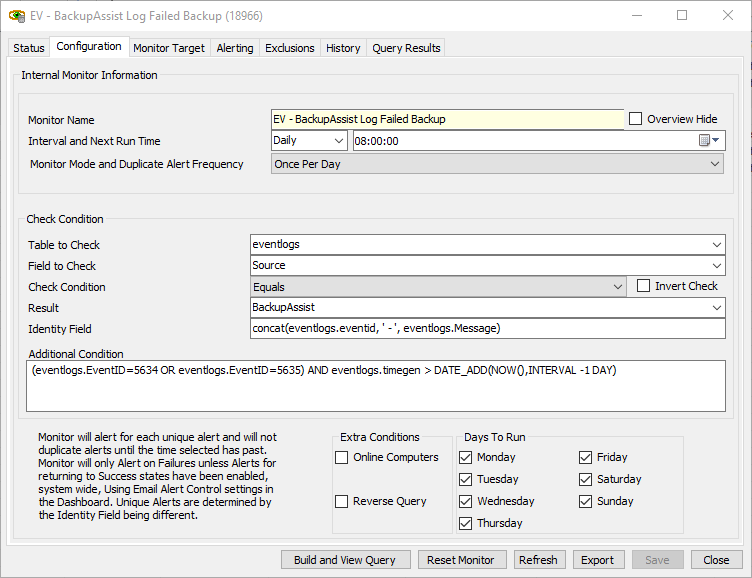Toggle the Overview Hide checkbox

click(x=636, y=119)
